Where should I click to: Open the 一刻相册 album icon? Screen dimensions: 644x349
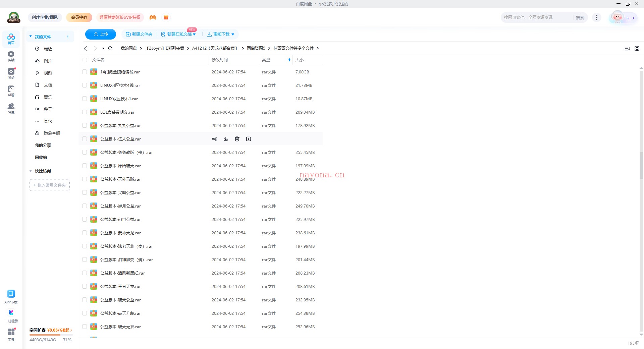(x=11, y=315)
